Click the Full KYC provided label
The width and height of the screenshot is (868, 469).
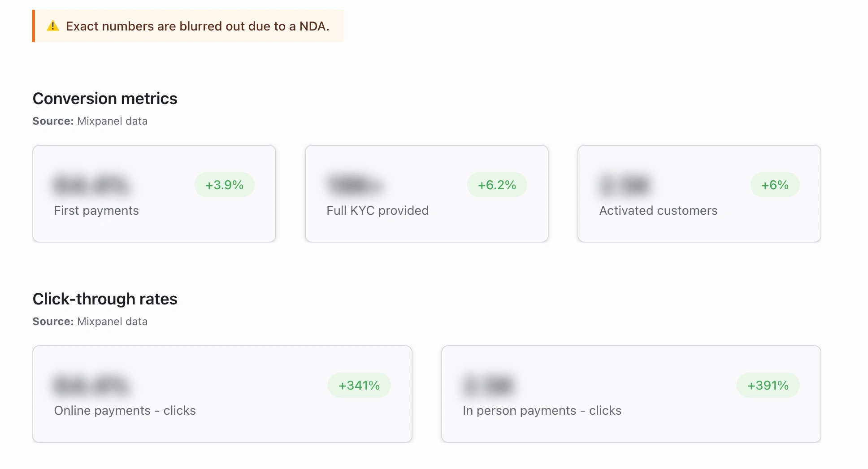pyautogui.click(x=378, y=211)
